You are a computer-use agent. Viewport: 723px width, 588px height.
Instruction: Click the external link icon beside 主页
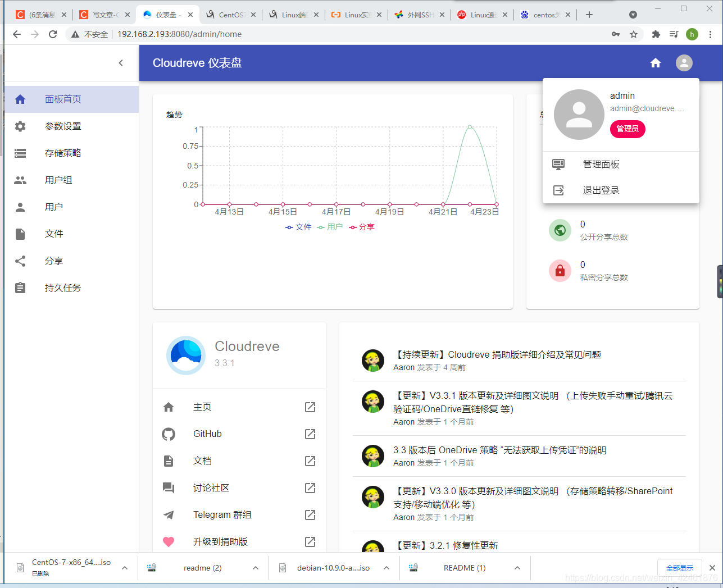(310, 407)
